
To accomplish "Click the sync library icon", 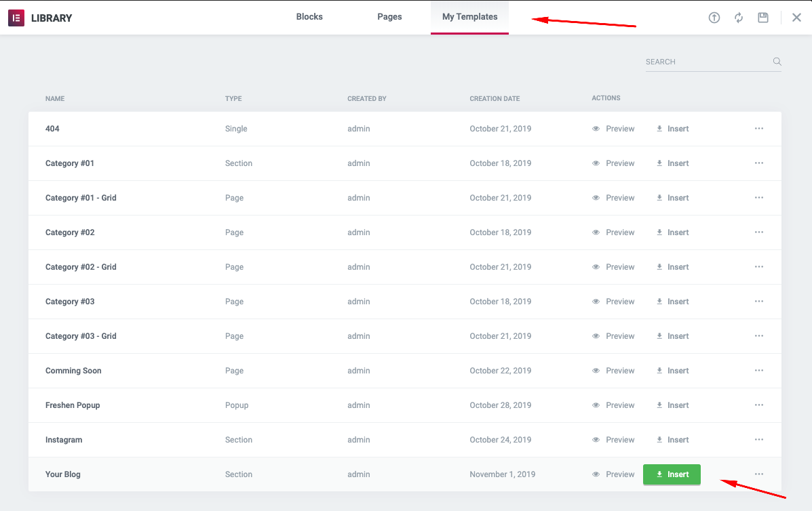I will [739, 18].
